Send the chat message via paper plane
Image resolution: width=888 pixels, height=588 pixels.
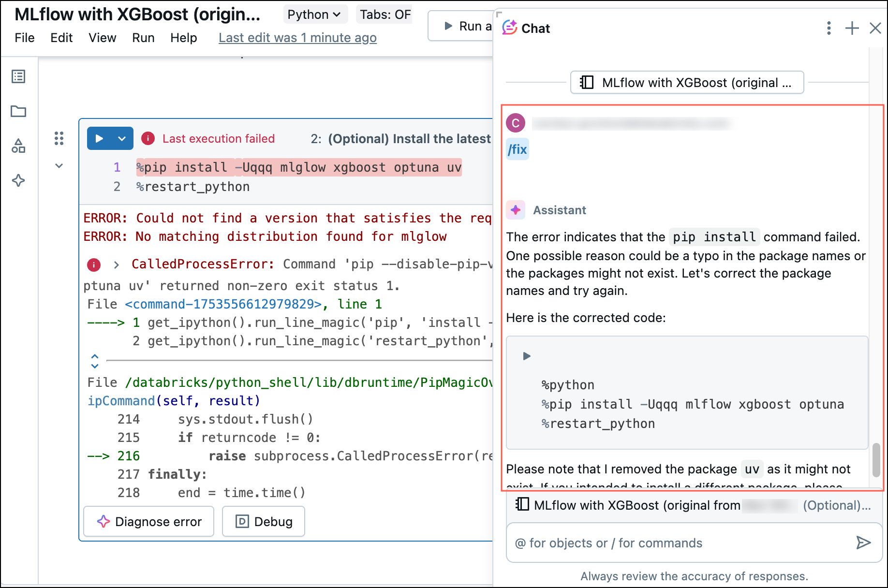pos(863,543)
